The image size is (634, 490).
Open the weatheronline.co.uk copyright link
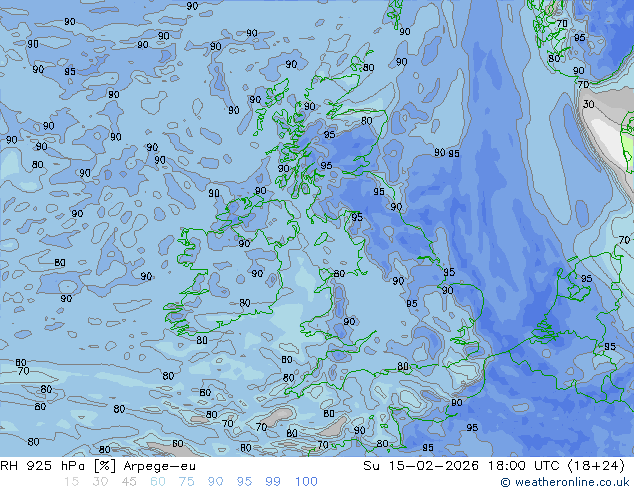(x=565, y=482)
